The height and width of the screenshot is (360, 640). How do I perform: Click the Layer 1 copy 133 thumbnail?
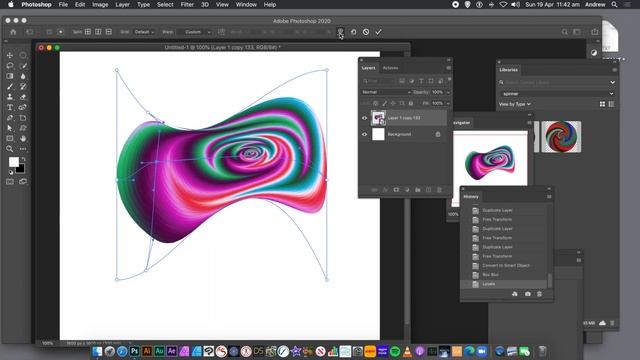tap(378, 118)
